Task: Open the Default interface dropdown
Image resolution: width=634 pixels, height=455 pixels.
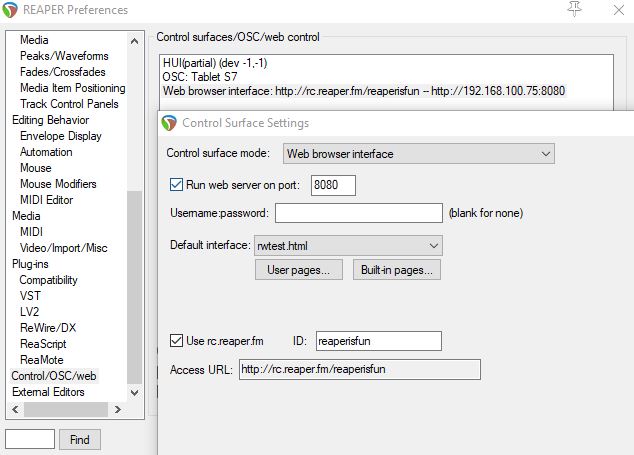Action: [348, 245]
